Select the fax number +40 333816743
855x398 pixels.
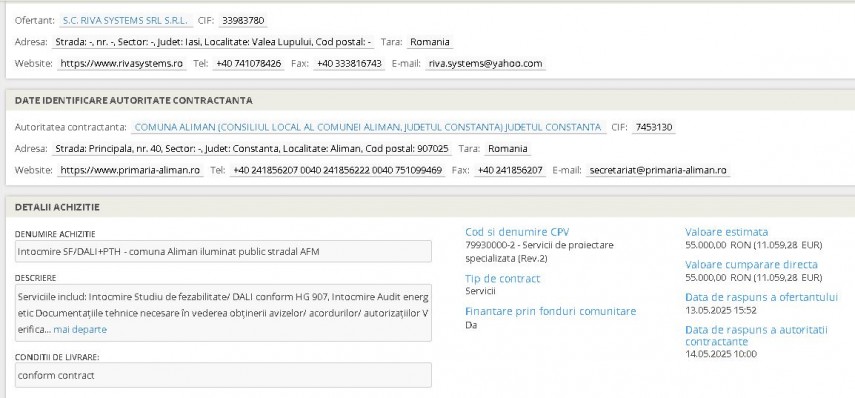349,63
